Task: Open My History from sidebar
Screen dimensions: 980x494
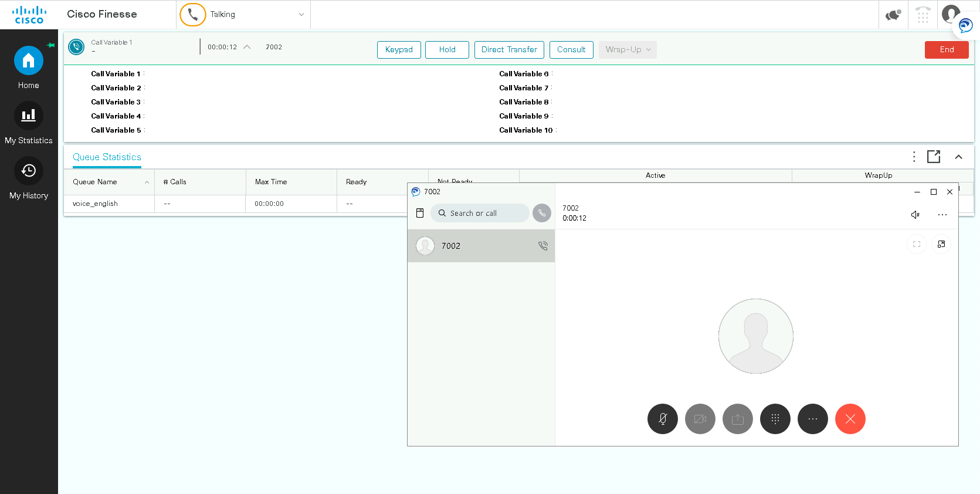Action: pyautogui.click(x=28, y=178)
